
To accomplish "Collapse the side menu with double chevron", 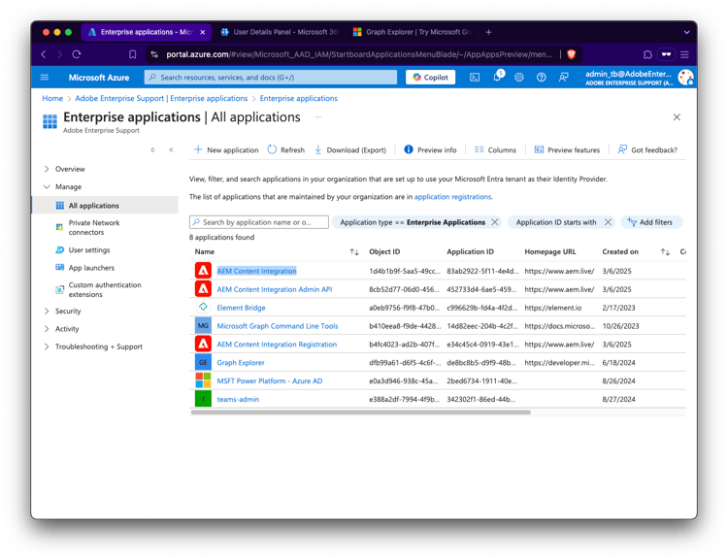I will tap(171, 149).
